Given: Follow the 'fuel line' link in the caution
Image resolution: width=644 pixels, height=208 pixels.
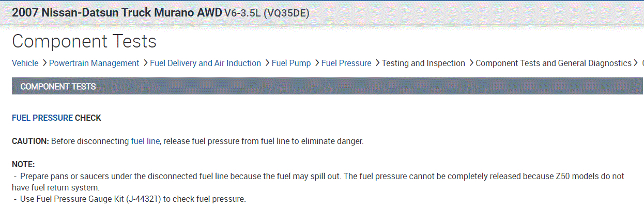Looking at the screenshot, I should [145, 141].
